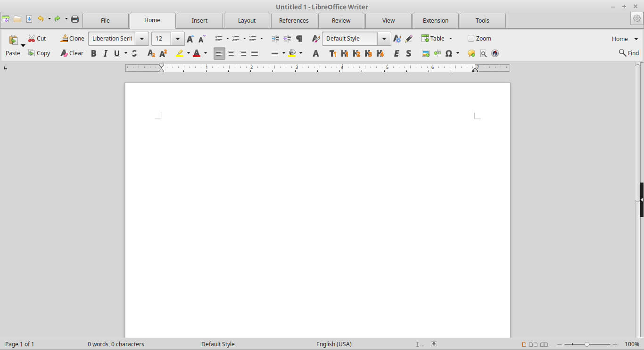Click the Find button
The width and height of the screenshot is (644, 350).
pos(629,53)
